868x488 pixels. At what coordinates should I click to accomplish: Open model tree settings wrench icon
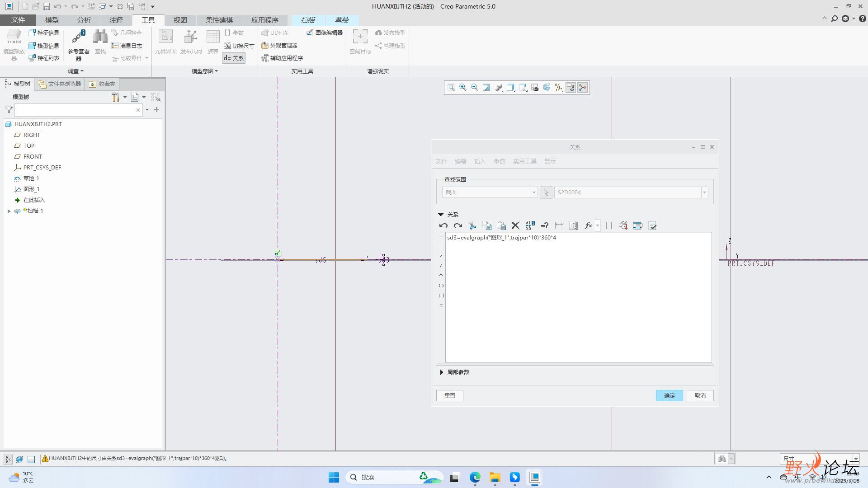pos(115,97)
